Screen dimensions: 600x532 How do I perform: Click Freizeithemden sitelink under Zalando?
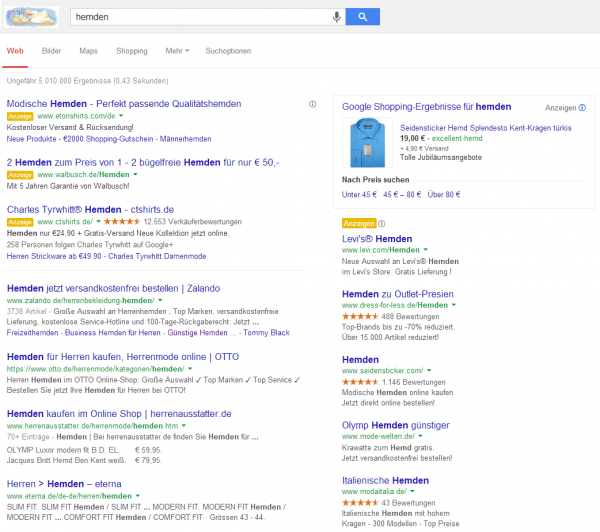[x=33, y=333]
